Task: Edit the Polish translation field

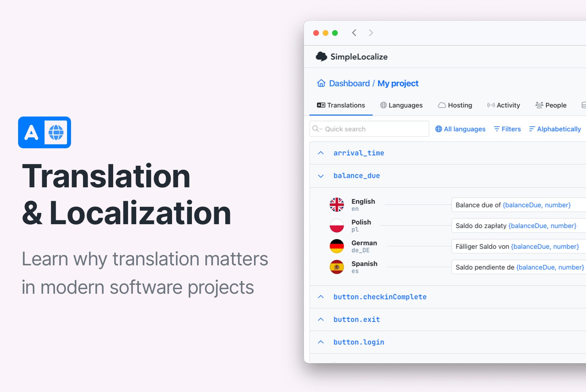Action: [519, 226]
